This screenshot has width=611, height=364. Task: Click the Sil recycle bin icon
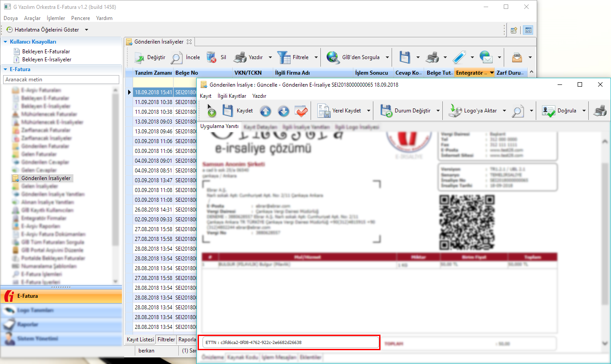click(x=211, y=57)
